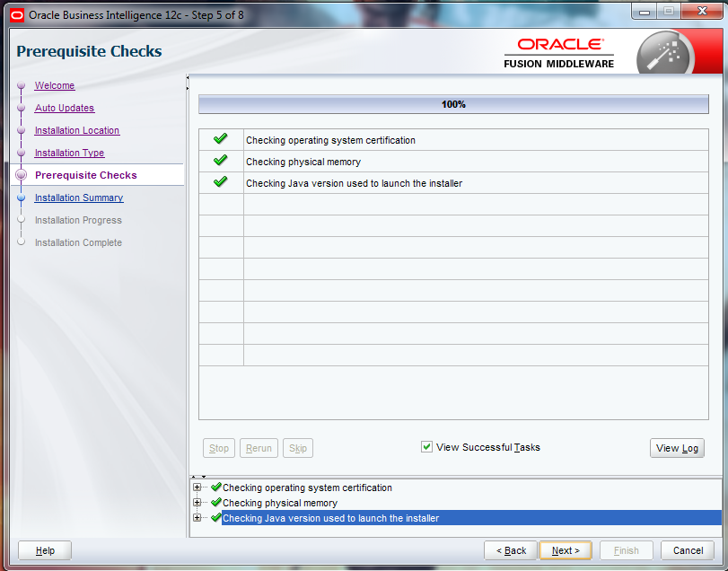Go to the Welcome step
The height and width of the screenshot is (571, 728).
[55, 85]
